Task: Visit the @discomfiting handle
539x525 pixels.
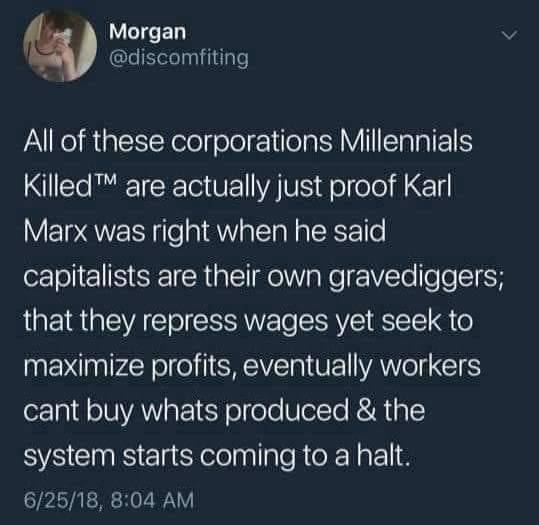Action: 179,57
